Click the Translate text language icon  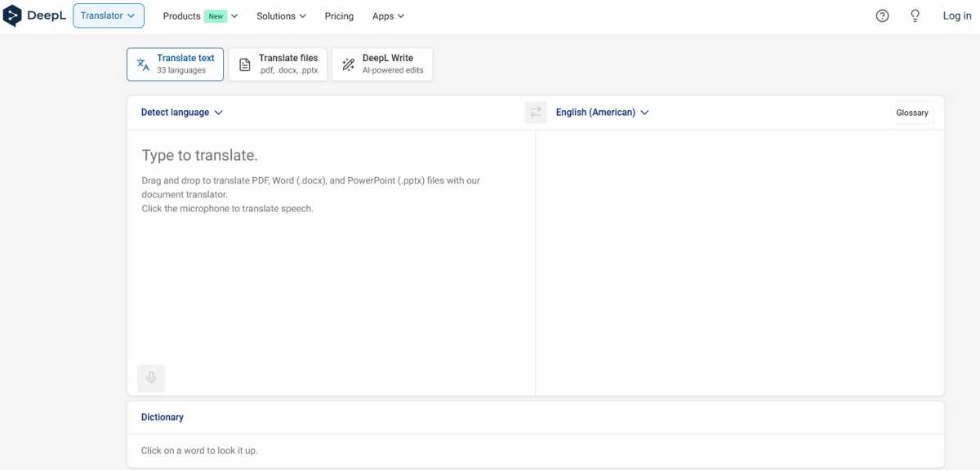point(143,64)
